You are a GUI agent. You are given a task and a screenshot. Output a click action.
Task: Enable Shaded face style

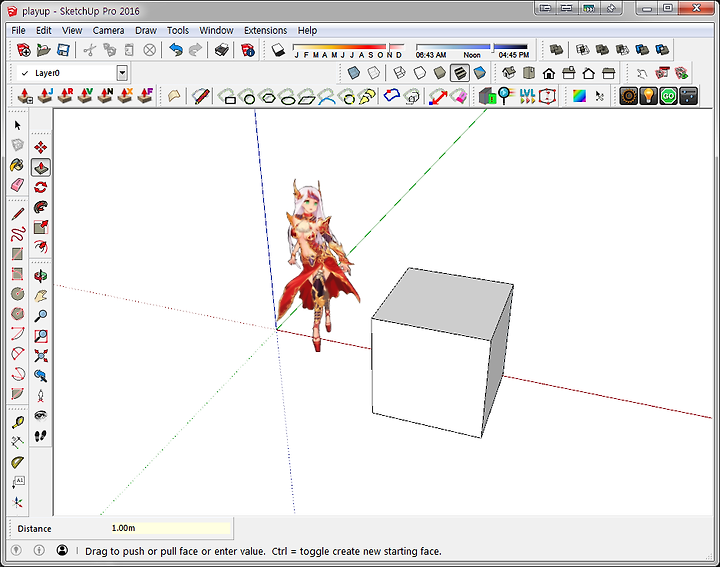click(x=439, y=73)
